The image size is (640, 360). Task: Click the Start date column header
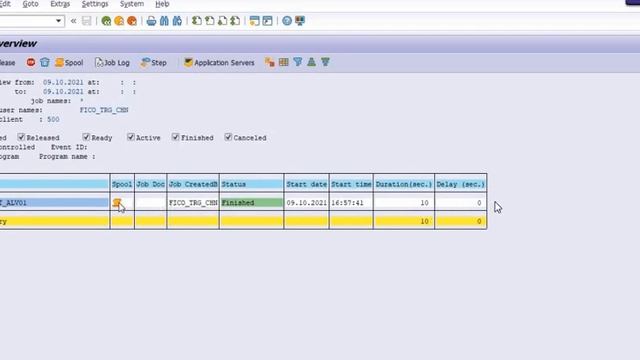click(x=307, y=184)
